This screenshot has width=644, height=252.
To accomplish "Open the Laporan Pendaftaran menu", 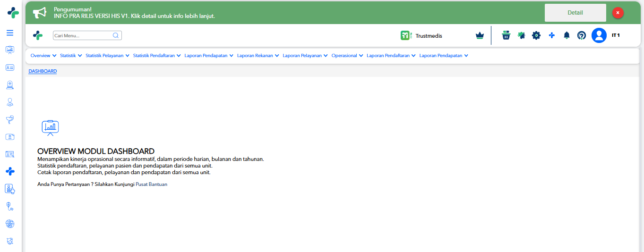I will (x=391, y=56).
